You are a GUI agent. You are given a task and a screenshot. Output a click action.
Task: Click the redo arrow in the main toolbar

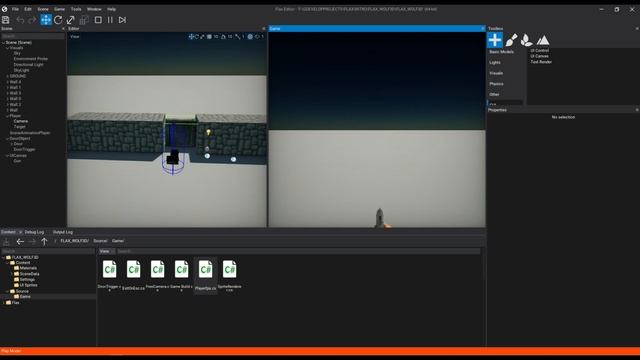(32, 20)
